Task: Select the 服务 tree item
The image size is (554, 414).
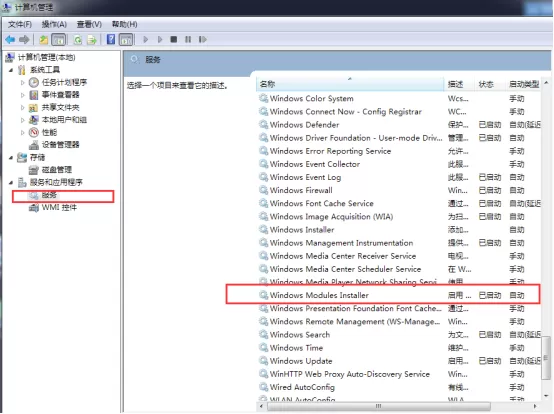Action: pos(49,195)
